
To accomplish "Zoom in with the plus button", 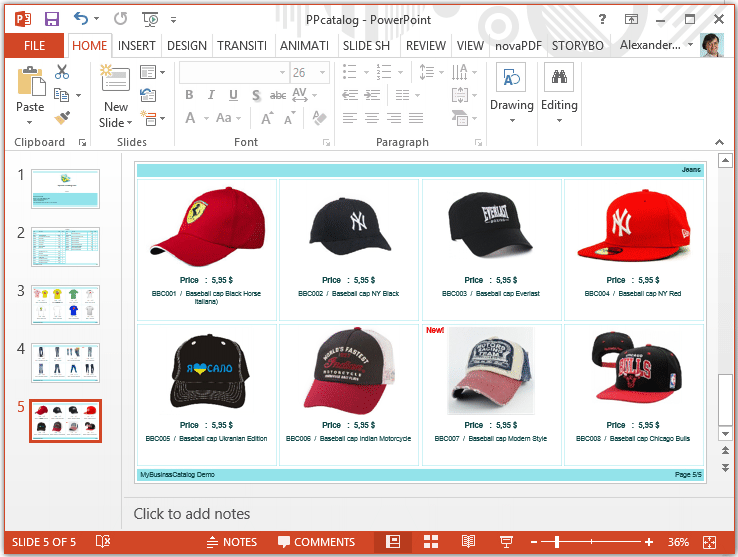I will pyautogui.click(x=649, y=542).
